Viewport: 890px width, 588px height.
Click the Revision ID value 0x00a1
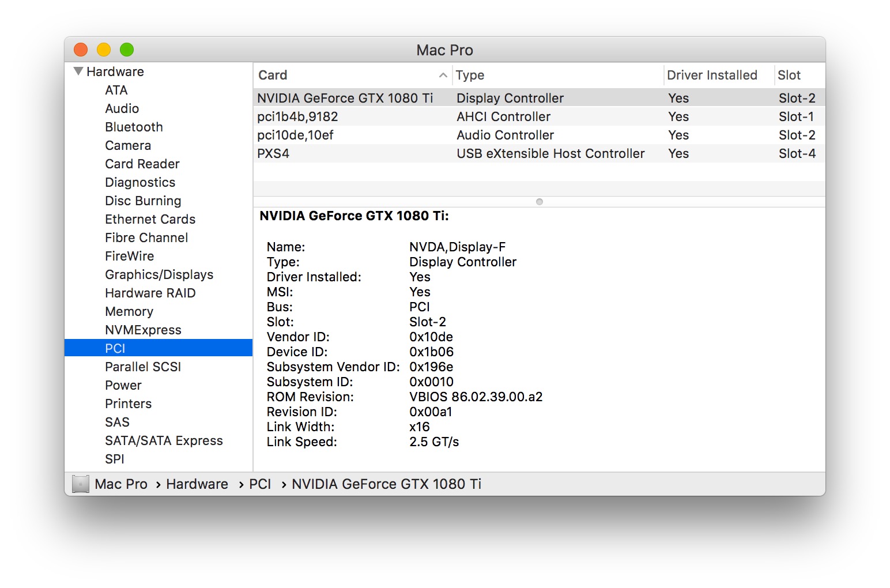pos(431,412)
